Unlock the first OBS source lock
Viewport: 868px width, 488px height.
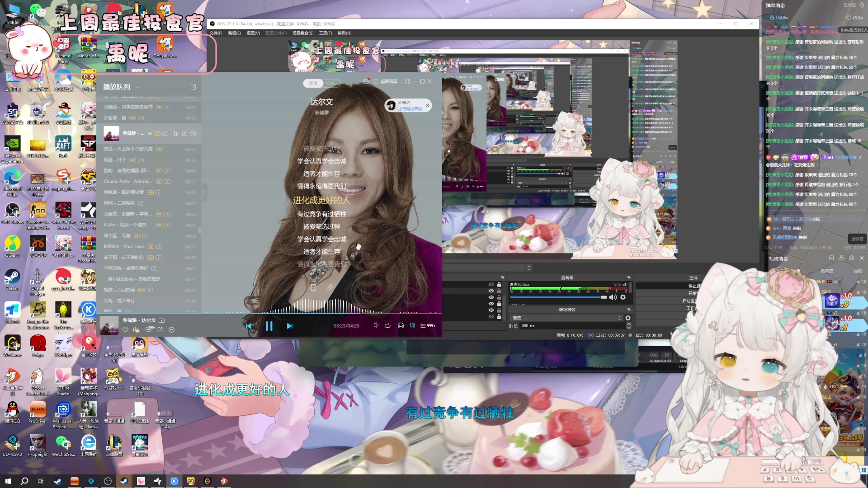coord(499,284)
